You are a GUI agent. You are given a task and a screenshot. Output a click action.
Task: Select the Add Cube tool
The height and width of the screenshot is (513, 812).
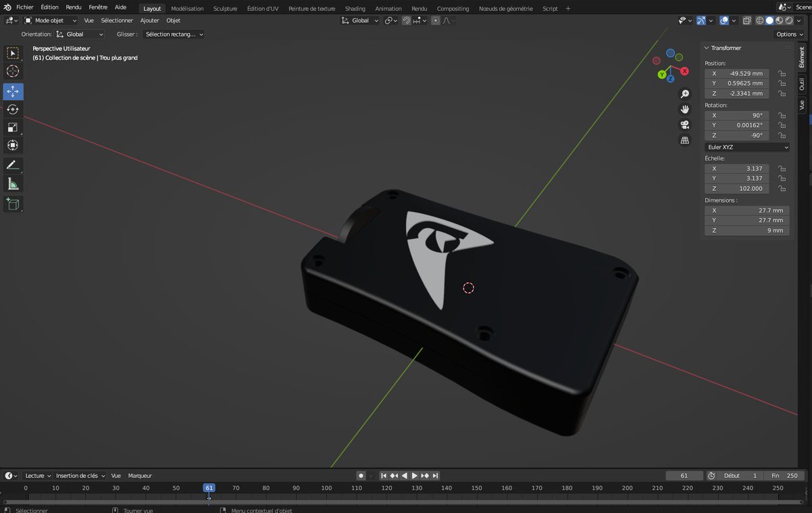[x=12, y=204]
